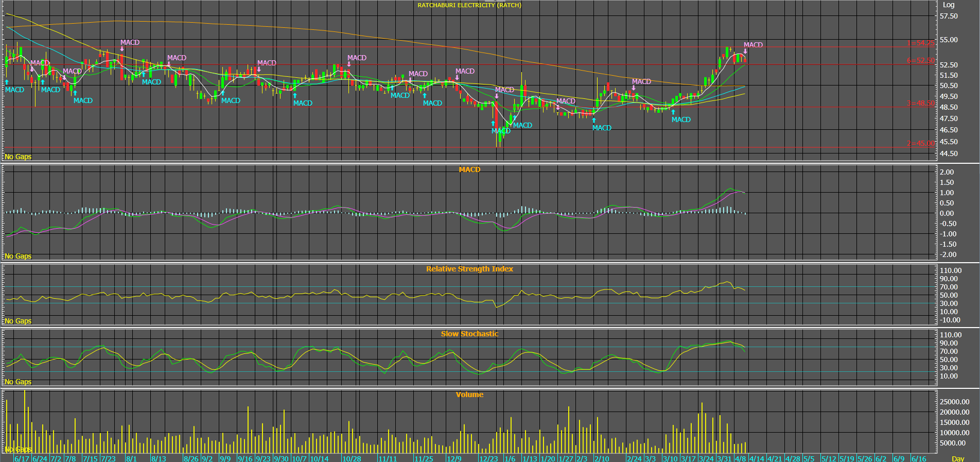Select the 6/16 date on time axis
The width and height of the screenshot is (980, 462).
click(x=919, y=458)
